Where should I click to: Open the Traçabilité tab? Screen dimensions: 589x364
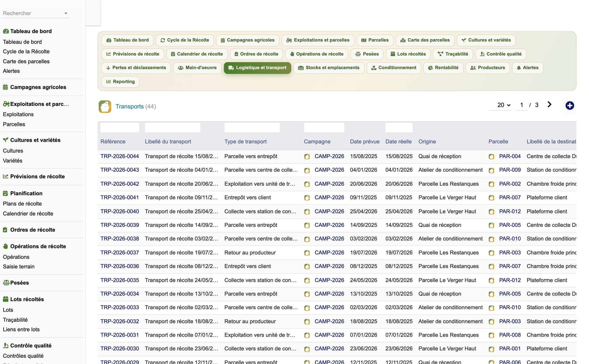[x=453, y=54]
